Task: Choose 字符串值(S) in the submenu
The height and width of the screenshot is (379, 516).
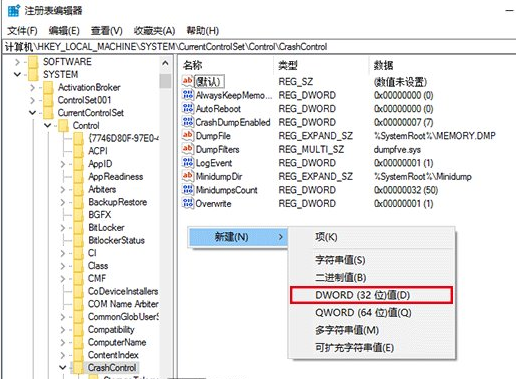Action: click(371, 260)
